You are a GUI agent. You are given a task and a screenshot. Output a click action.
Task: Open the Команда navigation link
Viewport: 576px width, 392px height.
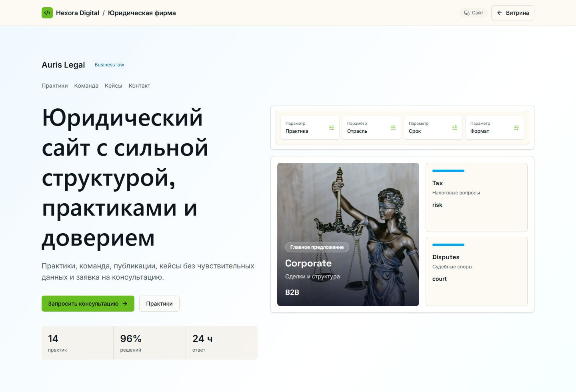coord(86,86)
